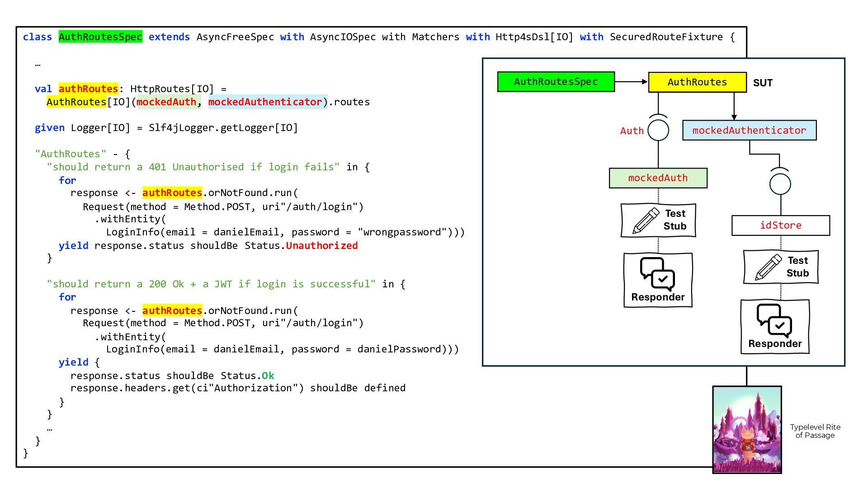Image resolution: width=868 pixels, height=488 pixels.
Task: Click the red Unauthorized status text
Action: point(321,245)
